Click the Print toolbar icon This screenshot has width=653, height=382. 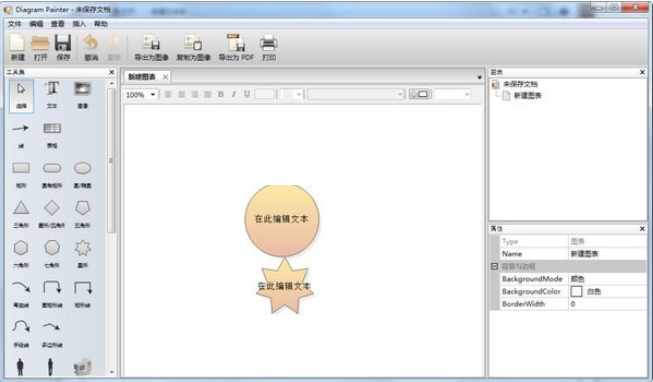[x=269, y=47]
